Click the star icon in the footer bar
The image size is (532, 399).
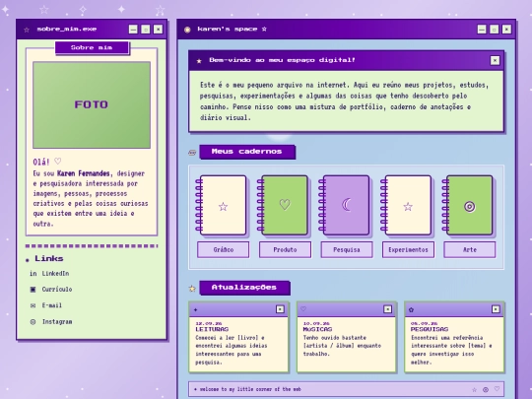[475, 390]
